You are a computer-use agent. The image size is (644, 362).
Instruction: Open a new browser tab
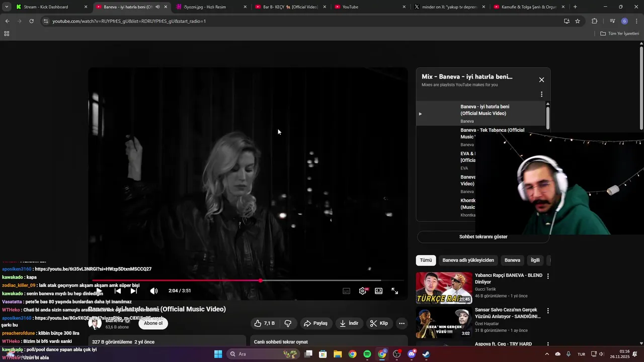tap(575, 7)
